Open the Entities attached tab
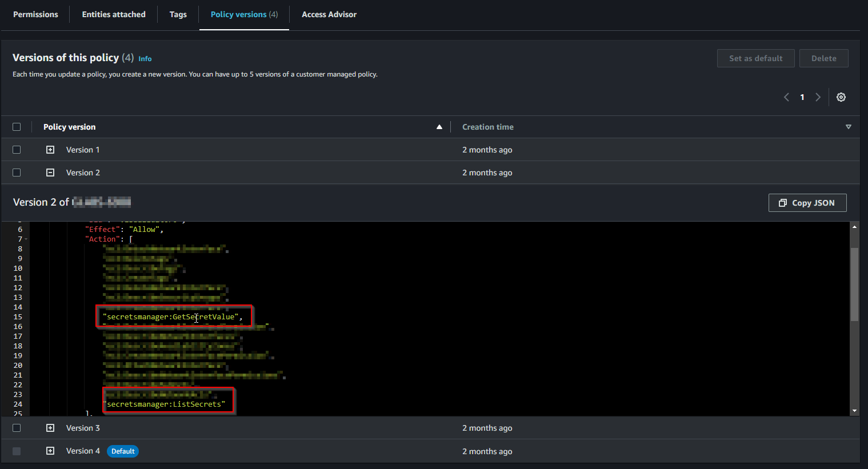This screenshot has width=868, height=469. click(x=114, y=14)
